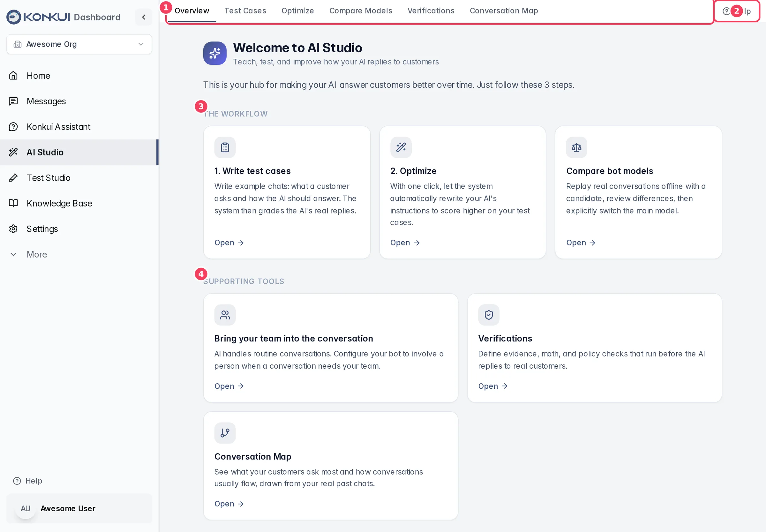Click the clipboard icon on Write test cases card
This screenshot has width=766, height=532.
[225, 147]
